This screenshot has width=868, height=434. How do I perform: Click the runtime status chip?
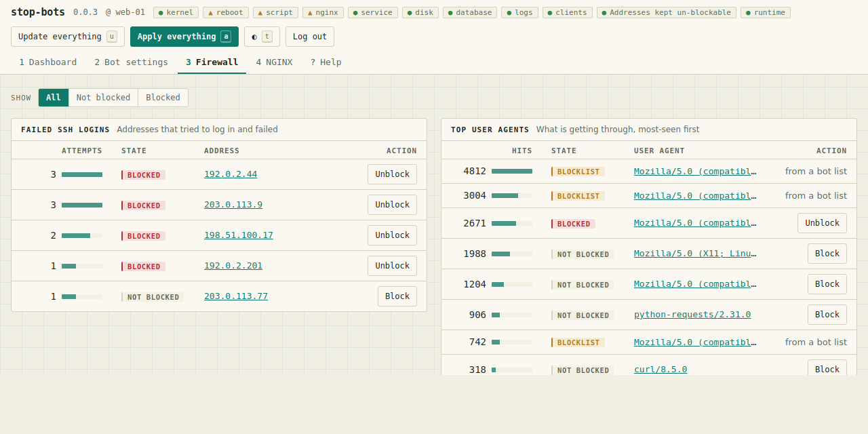coord(766,12)
